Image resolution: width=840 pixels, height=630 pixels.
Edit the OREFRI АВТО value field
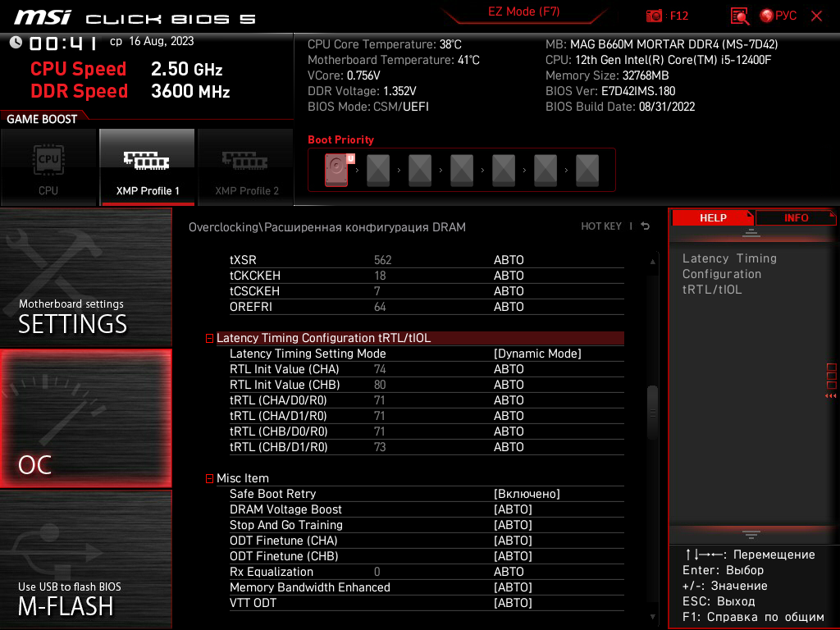tap(509, 307)
